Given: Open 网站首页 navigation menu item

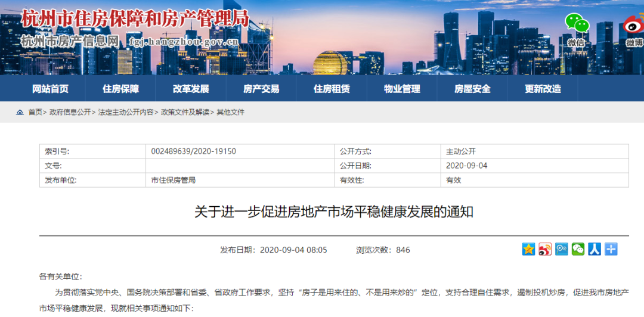Looking at the screenshot, I should click(50, 89).
